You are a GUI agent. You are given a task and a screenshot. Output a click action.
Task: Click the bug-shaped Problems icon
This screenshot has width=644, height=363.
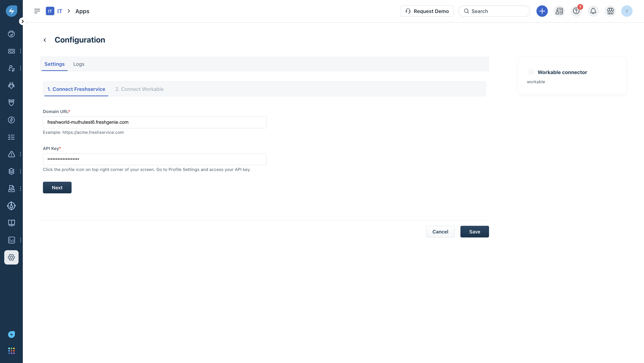coord(11,85)
